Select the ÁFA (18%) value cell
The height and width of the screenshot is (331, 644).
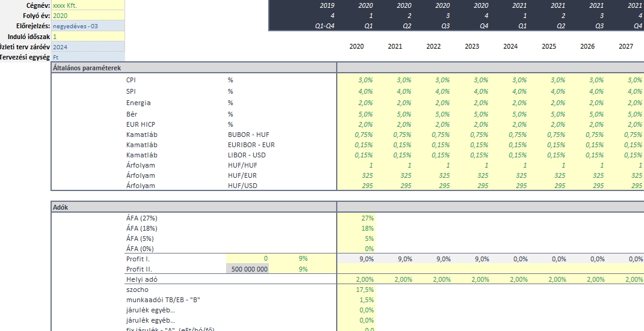coord(357,228)
